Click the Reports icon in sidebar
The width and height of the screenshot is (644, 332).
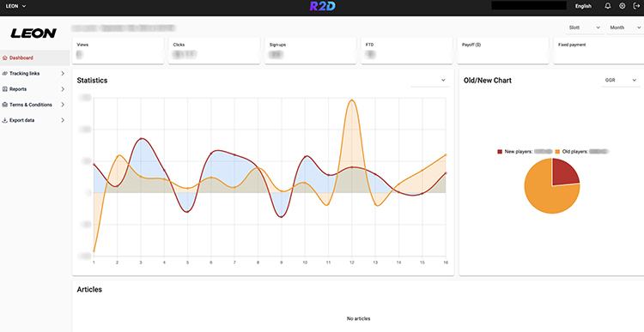(5, 89)
